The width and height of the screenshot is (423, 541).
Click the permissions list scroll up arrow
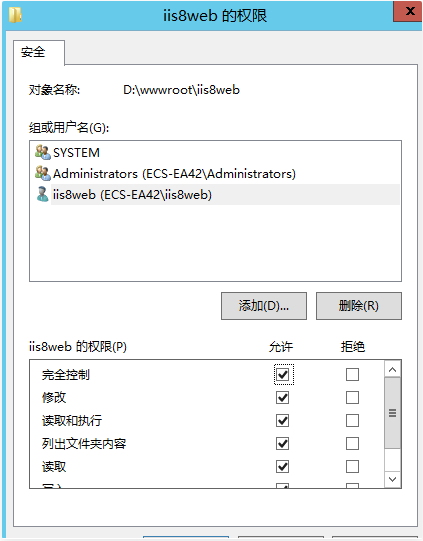[392, 370]
